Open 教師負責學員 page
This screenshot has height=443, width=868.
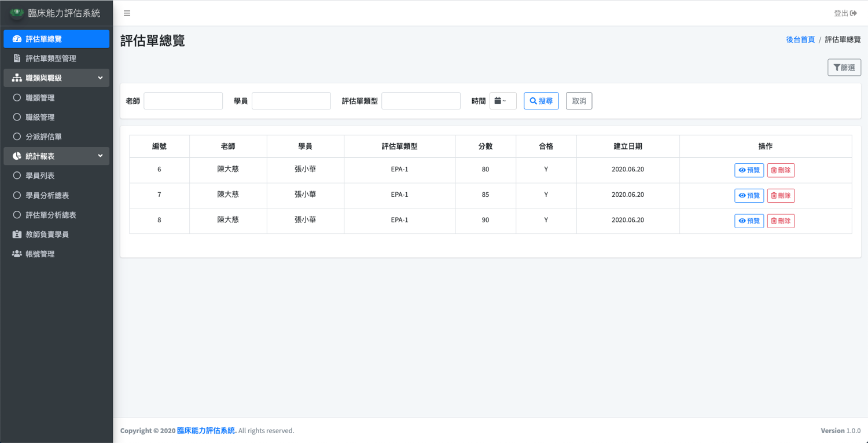(x=56, y=235)
